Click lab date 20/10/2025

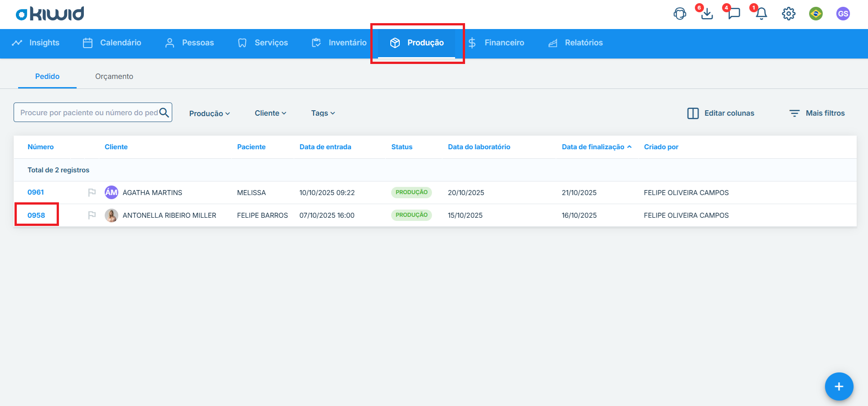point(466,193)
